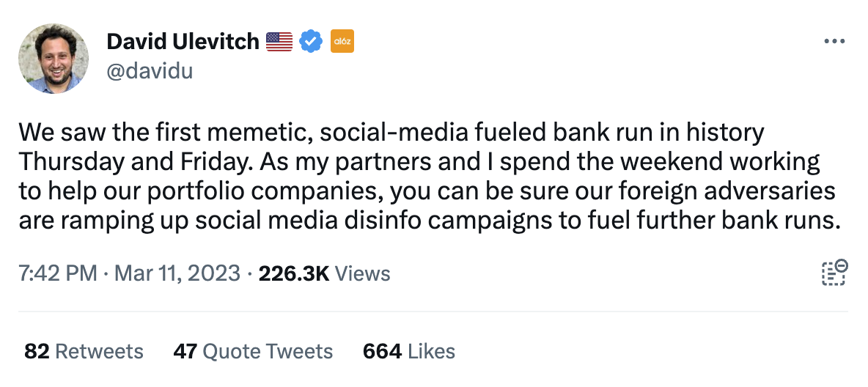The width and height of the screenshot is (868, 387).
Task: Click the blue verified checkmark badge
Action: click(x=311, y=42)
